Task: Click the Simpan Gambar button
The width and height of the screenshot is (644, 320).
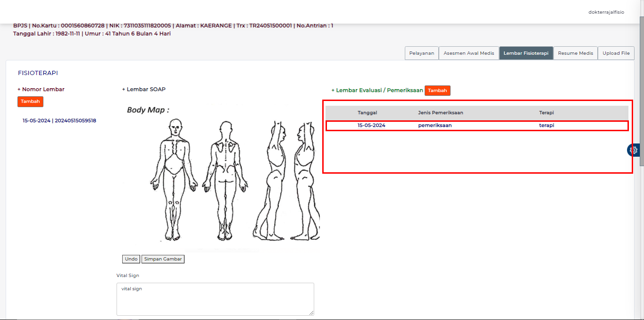Action: tap(163, 259)
